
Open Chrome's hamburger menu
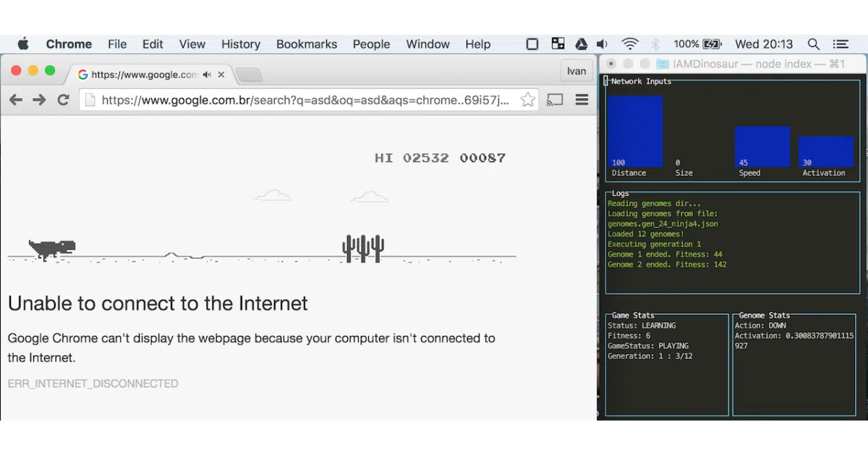(x=582, y=100)
